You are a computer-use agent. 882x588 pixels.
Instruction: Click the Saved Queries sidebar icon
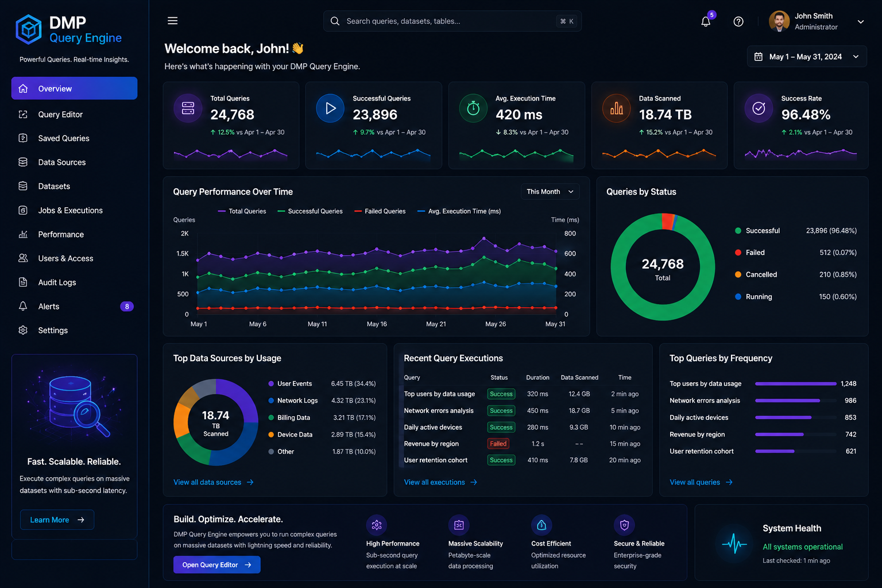pyautogui.click(x=23, y=138)
